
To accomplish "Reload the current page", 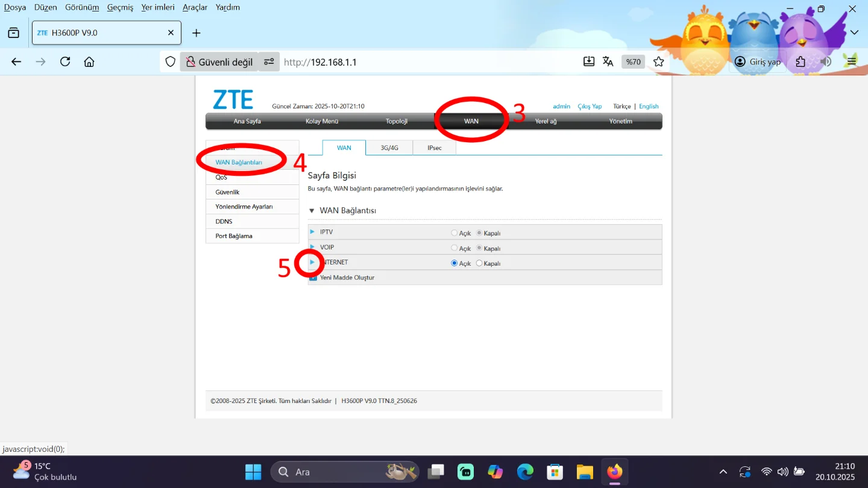I will tap(65, 61).
